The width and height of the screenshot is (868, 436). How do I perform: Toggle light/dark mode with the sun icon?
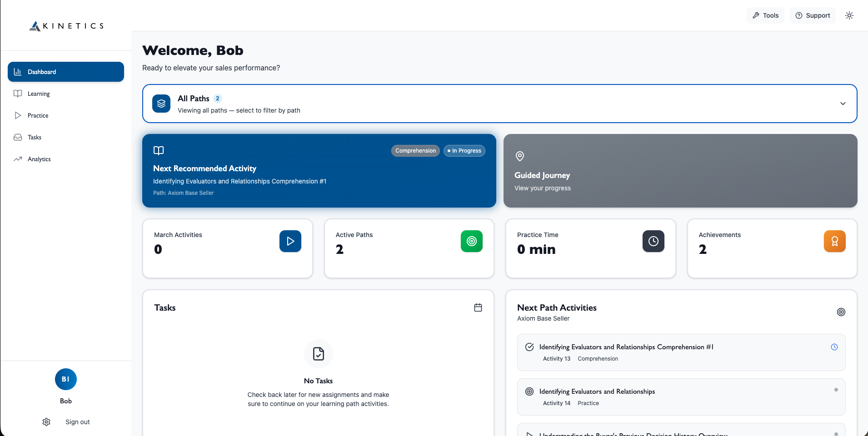pos(849,15)
